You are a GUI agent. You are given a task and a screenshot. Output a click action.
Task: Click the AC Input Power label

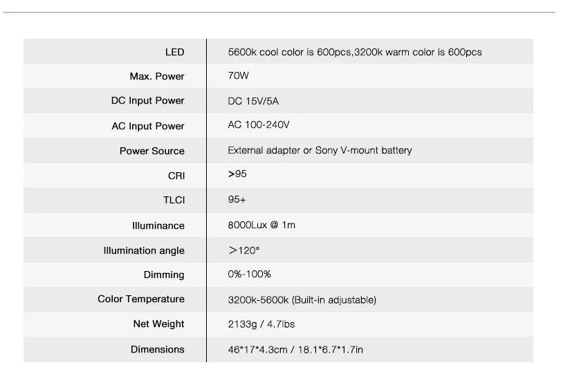pos(148,126)
